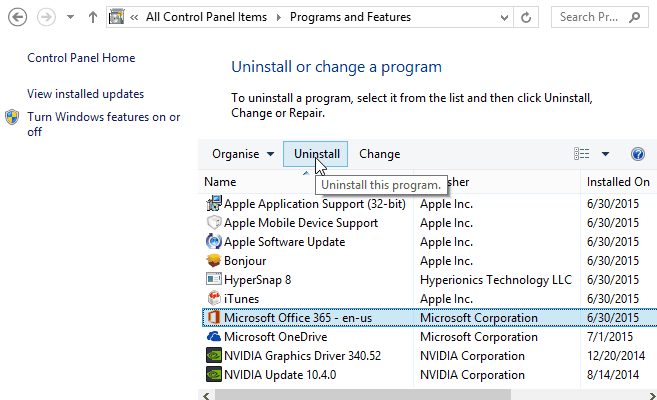Click the Uninstall toolbar button
The height and width of the screenshot is (400, 657).
[x=317, y=154]
